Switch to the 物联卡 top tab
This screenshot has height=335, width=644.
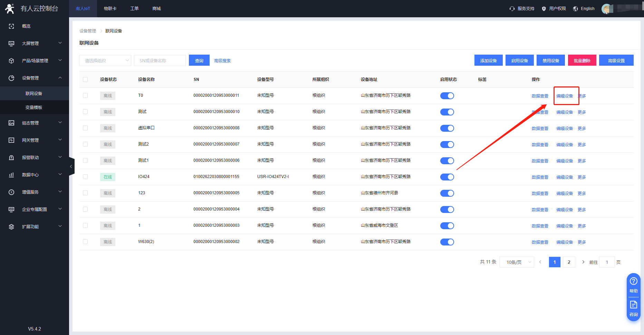[110, 9]
